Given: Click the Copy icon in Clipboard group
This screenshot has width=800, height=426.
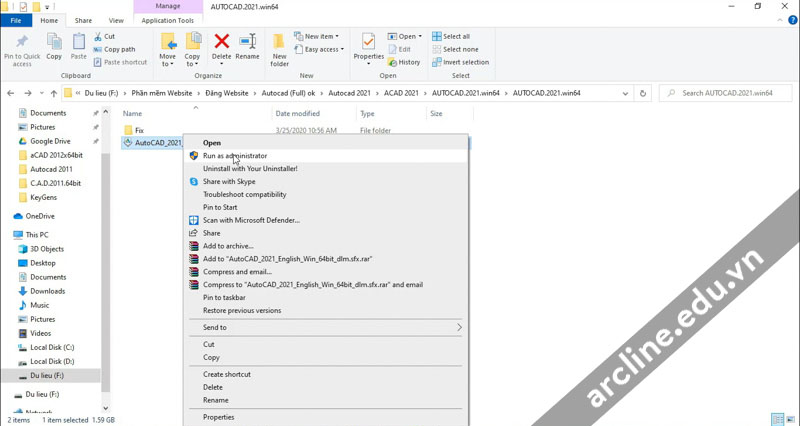Looking at the screenshot, I should (x=54, y=46).
